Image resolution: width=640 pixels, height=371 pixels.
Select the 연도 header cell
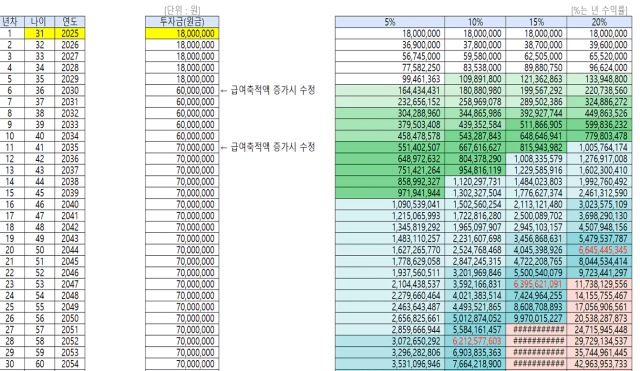click(x=70, y=22)
